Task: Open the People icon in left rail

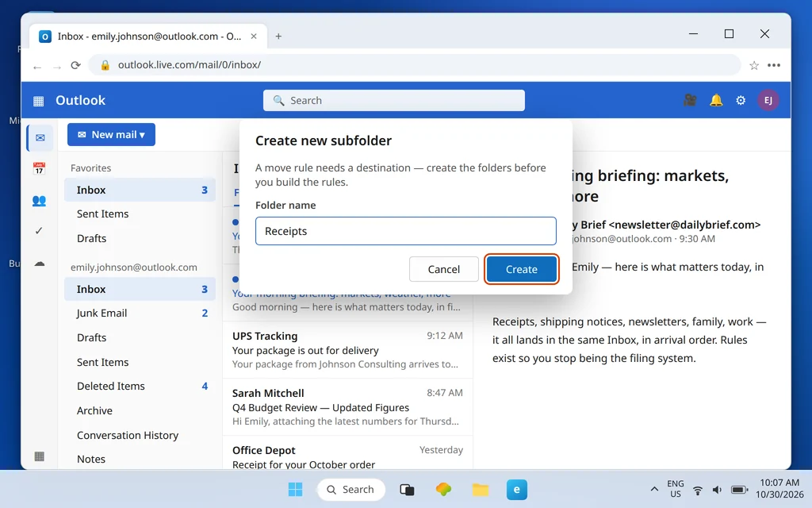Action: (x=39, y=201)
